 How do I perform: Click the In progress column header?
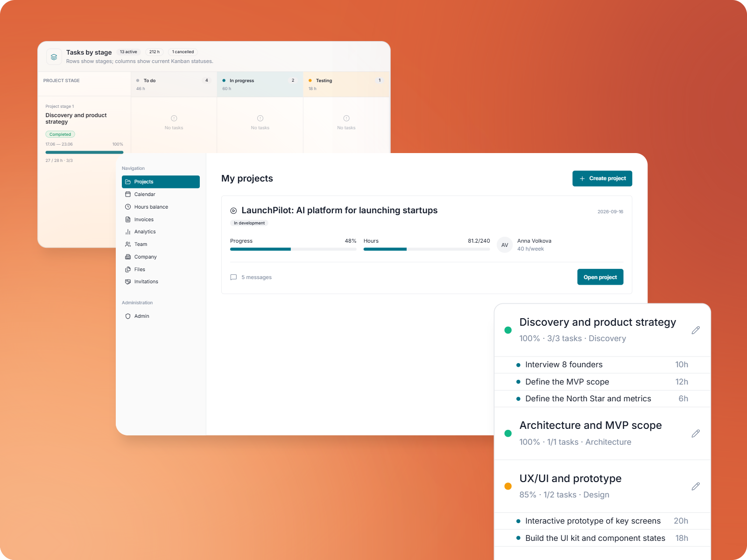tap(260, 84)
